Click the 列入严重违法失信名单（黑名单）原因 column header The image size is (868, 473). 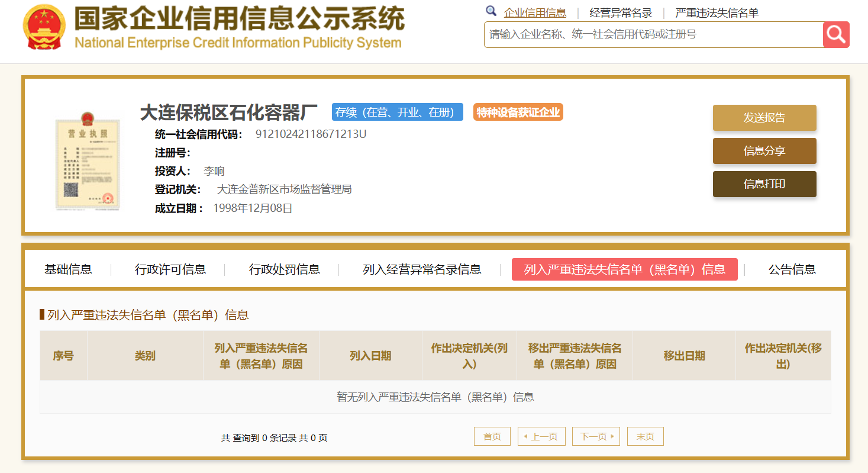261,356
